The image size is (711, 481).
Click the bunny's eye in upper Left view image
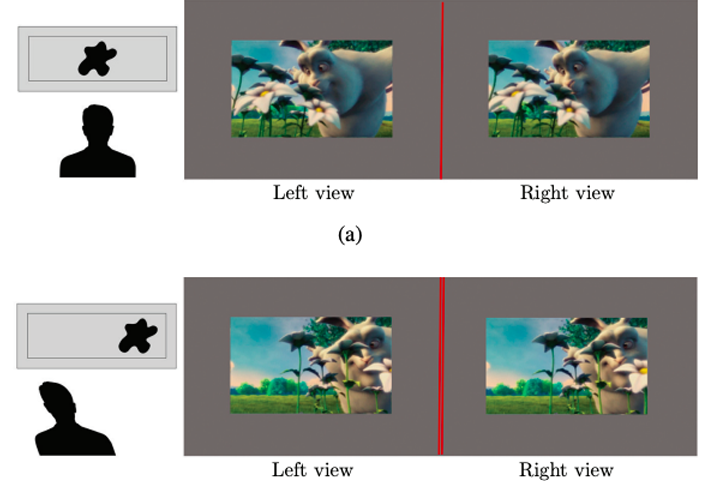321,67
